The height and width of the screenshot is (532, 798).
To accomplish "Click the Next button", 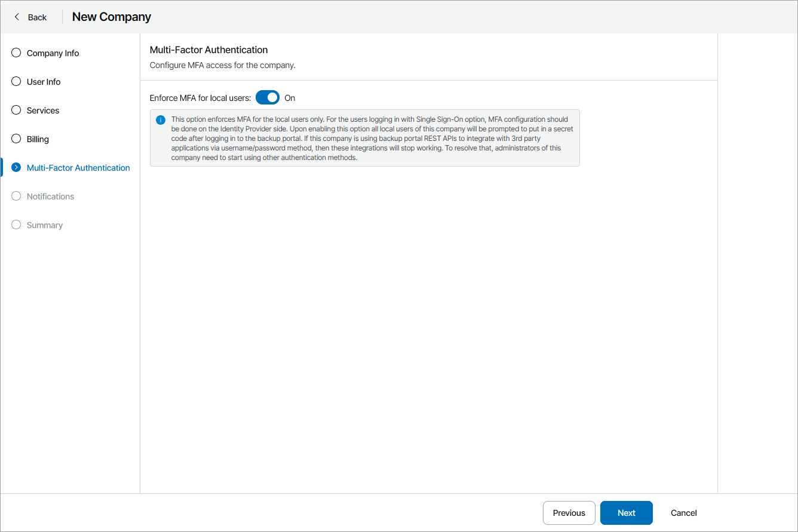I will 626,512.
